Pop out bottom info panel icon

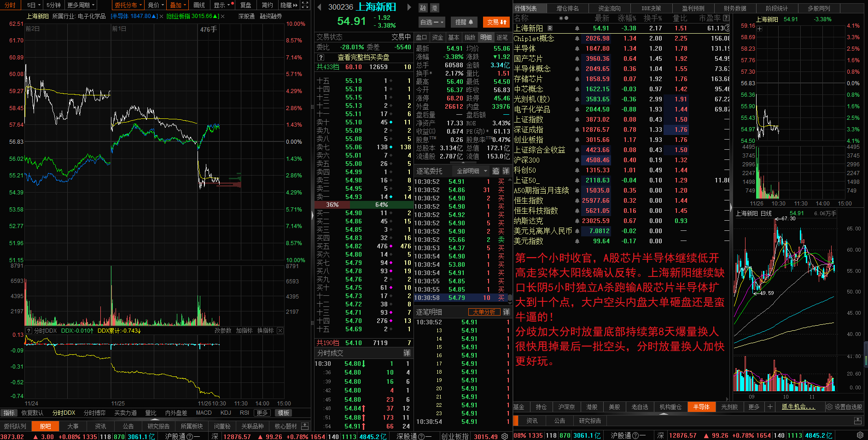click(305, 426)
